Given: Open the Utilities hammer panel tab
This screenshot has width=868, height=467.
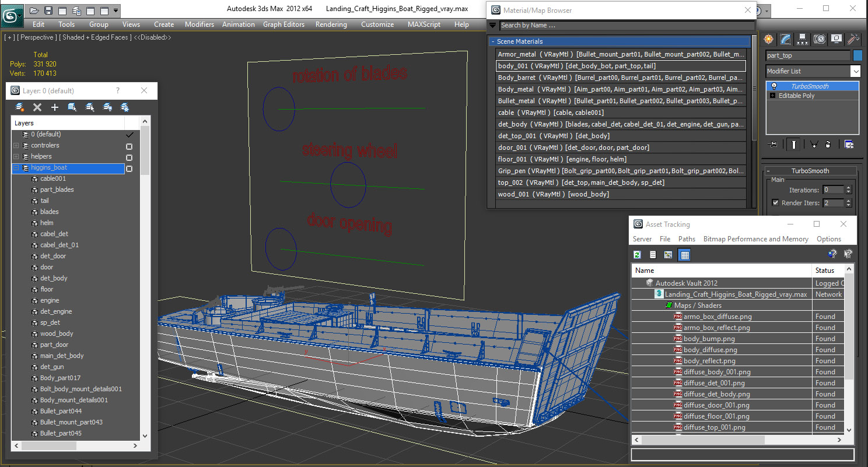Looking at the screenshot, I should 853,39.
